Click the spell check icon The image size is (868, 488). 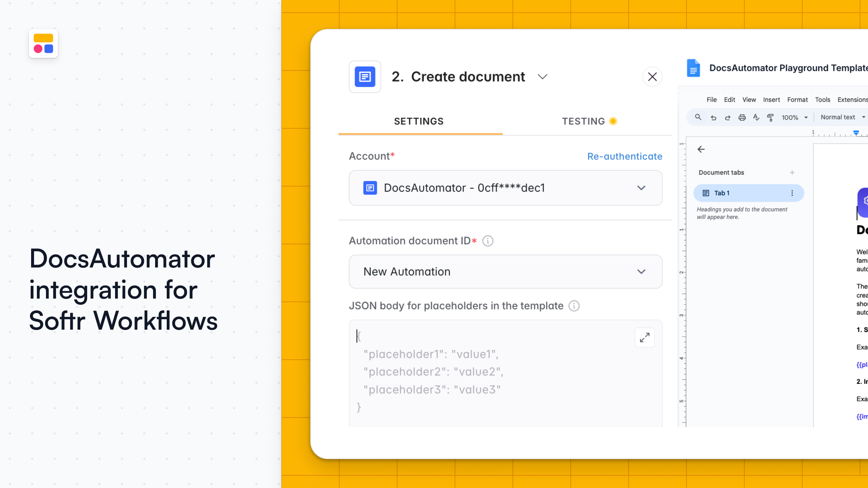coord(756,117)
